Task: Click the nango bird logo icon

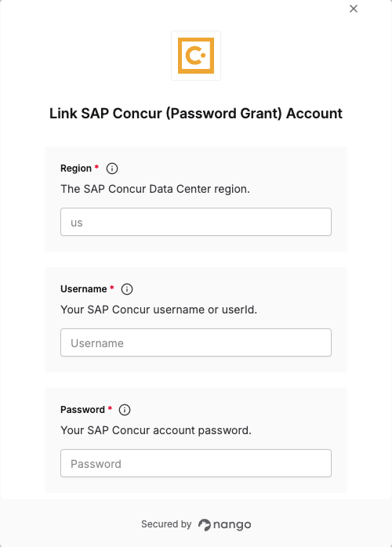Action: (204, 525)
